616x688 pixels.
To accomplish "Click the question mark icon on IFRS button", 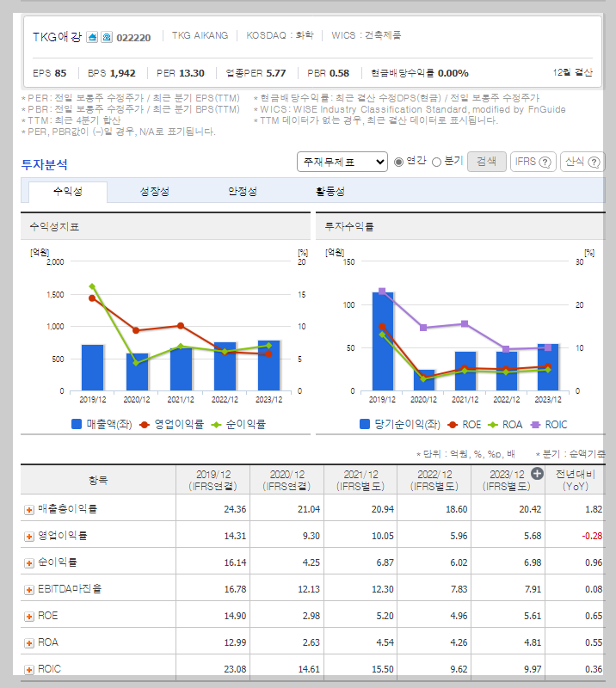I will click(545, 162).
